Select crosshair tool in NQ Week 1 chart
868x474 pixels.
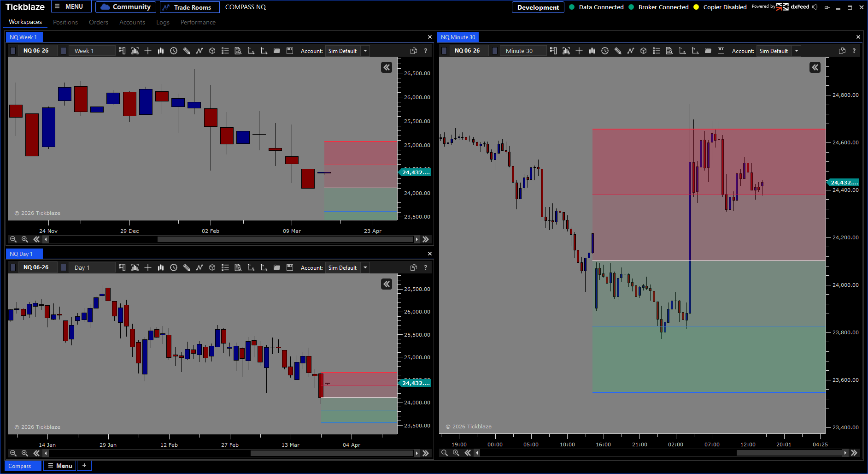click(148, 51)
